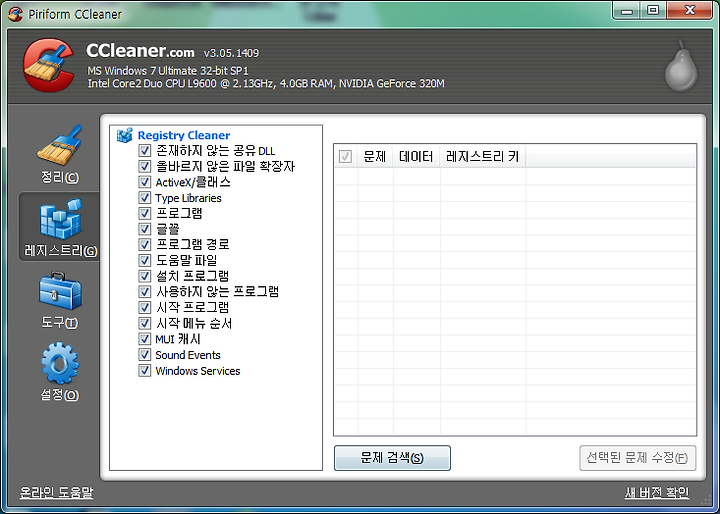Click MS Windows 7 Ultimate system info
The width and height of the screenshot is (720, 514).
(168, 71)
